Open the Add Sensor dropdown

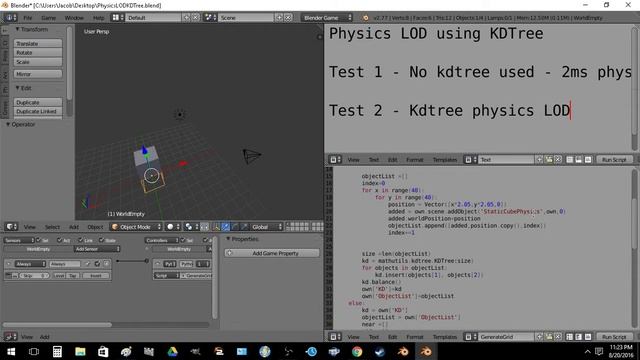(97, 249)
